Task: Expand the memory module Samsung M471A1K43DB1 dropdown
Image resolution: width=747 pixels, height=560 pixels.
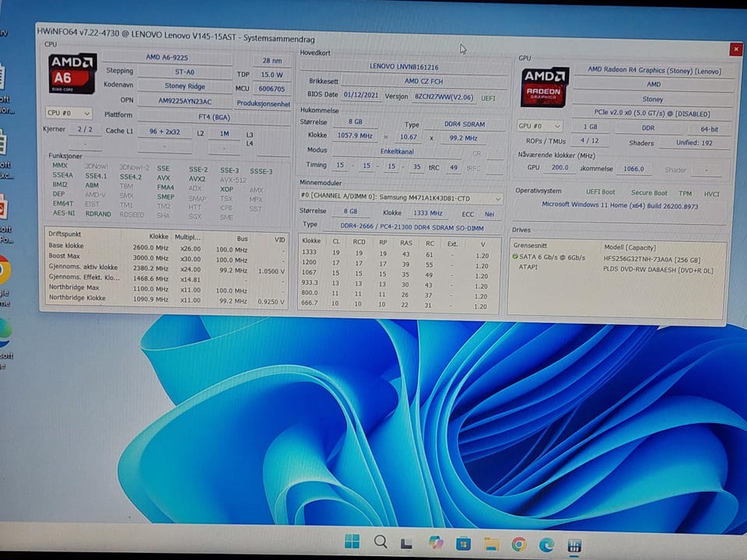Action: point(401,197)
